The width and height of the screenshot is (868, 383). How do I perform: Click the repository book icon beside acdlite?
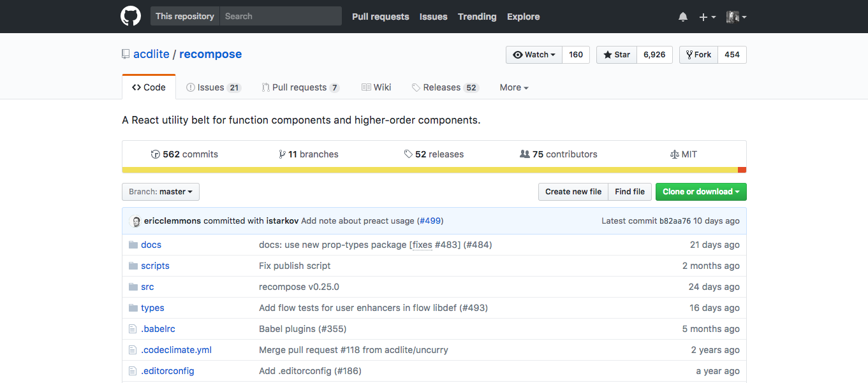coord(126,54)
